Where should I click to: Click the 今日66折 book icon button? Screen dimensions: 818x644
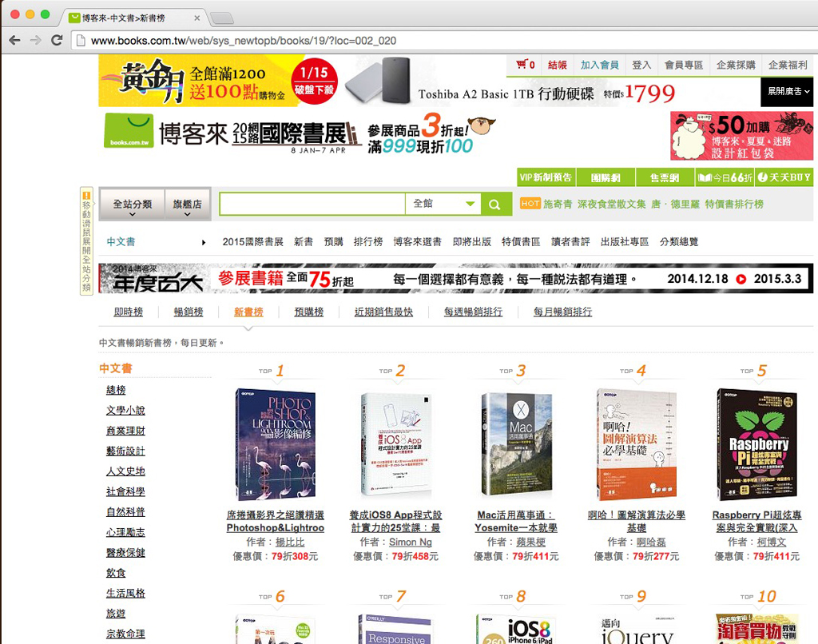pyautogui.click(x=725, y=177)
